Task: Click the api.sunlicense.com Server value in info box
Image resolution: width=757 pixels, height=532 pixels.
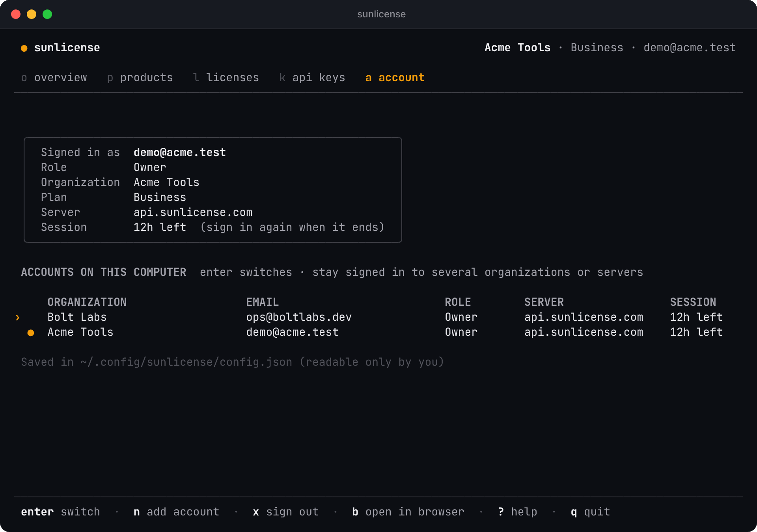Action: (x=193, y=212)
